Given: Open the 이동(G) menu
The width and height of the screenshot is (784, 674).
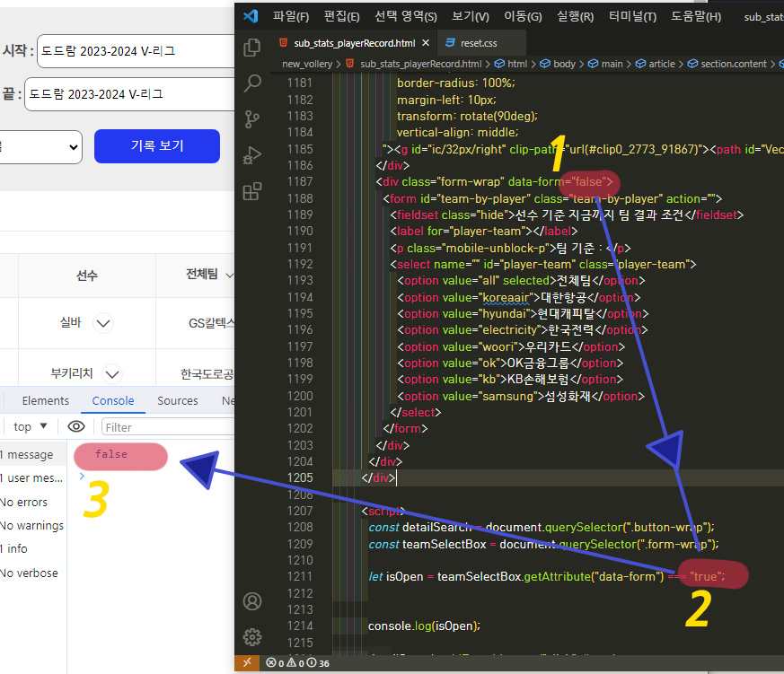Looking at the screenshot, I should click(523, 16).
